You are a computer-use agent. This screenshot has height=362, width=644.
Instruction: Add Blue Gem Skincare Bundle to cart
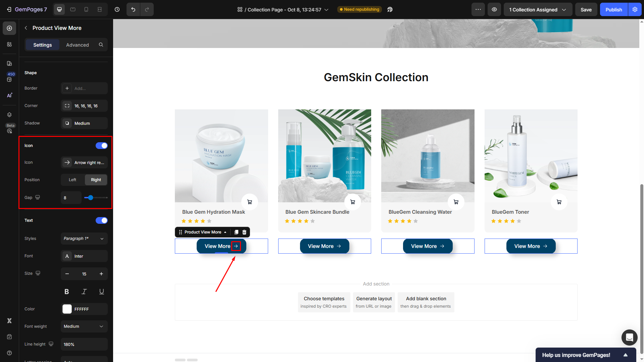click(x=353, y=202)
